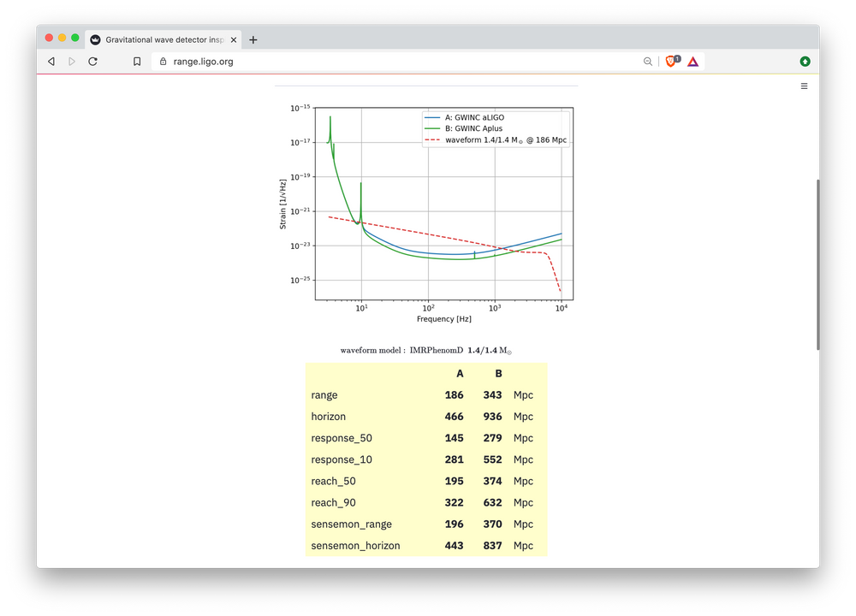Click sensemon_range value 196

click(x=455, y=524)
